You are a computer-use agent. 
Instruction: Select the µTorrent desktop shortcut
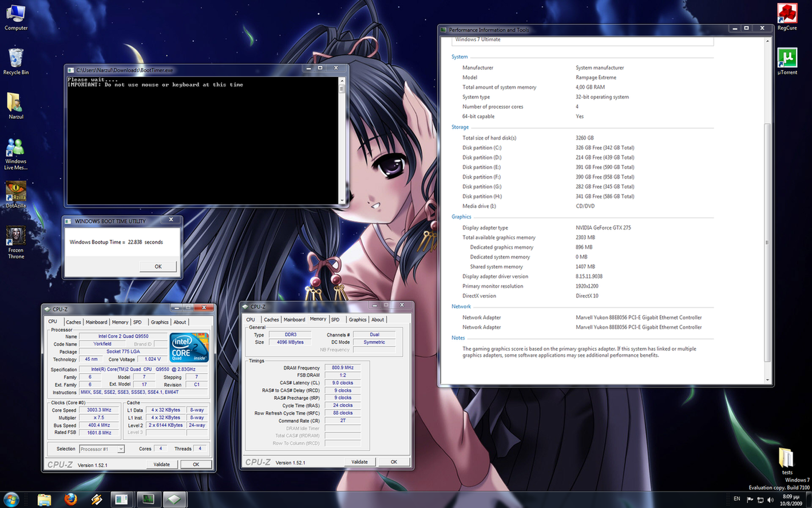pyautogui.click(x=787, y=61)
